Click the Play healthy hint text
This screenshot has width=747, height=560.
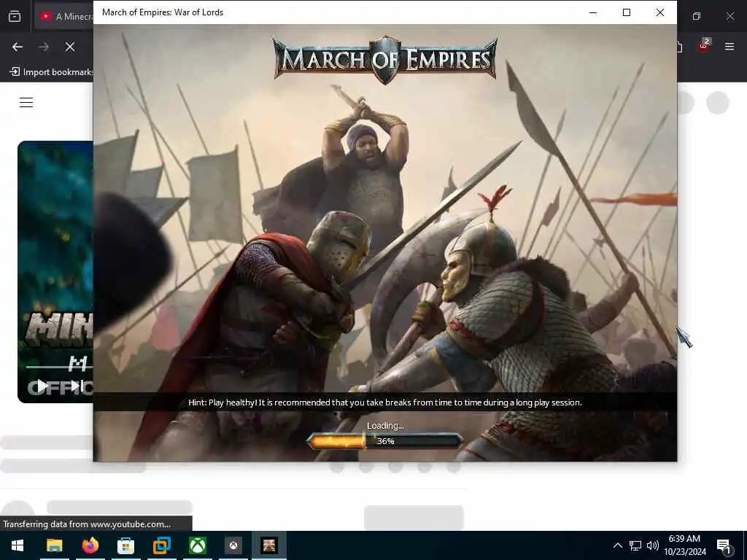click(385, 402)
